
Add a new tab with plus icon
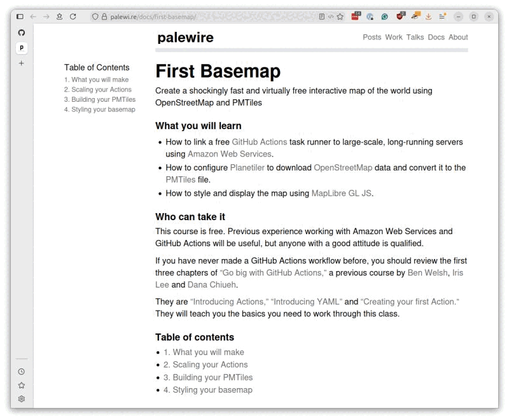point(22,63)
